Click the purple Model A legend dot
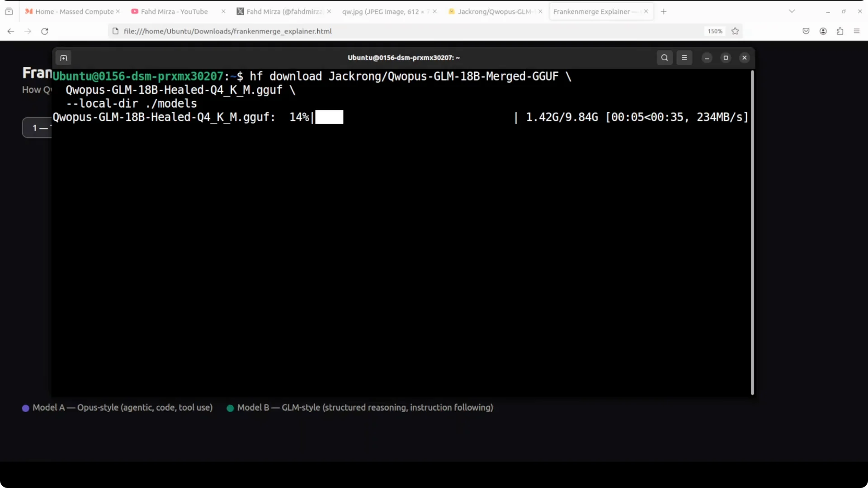The width and height of the screenshot is (868, 488). tap(26, 408)
